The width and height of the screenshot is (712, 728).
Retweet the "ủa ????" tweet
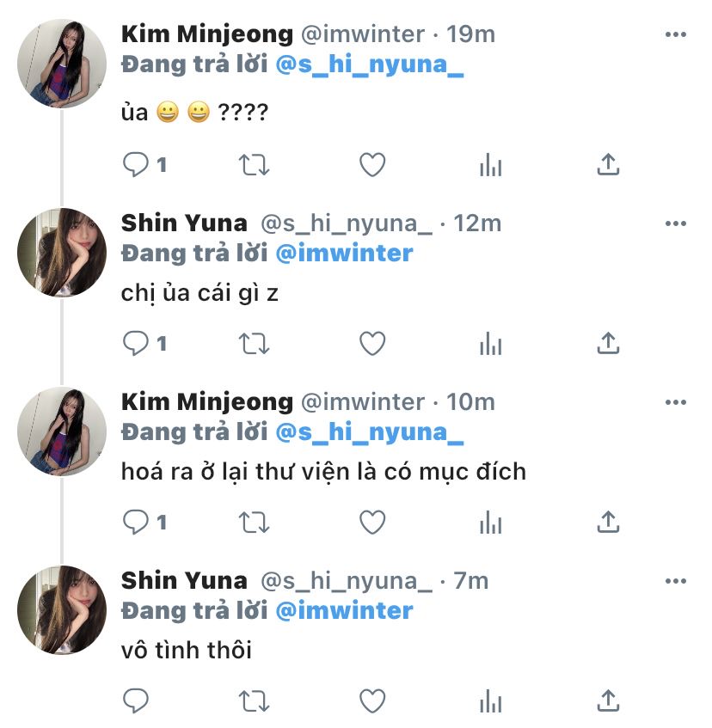pos(255,165)
